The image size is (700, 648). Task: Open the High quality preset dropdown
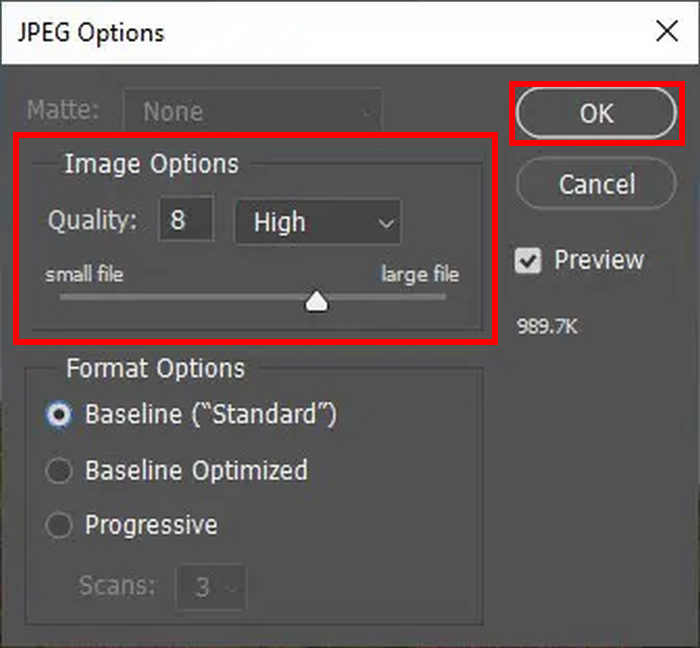point(317,222)
